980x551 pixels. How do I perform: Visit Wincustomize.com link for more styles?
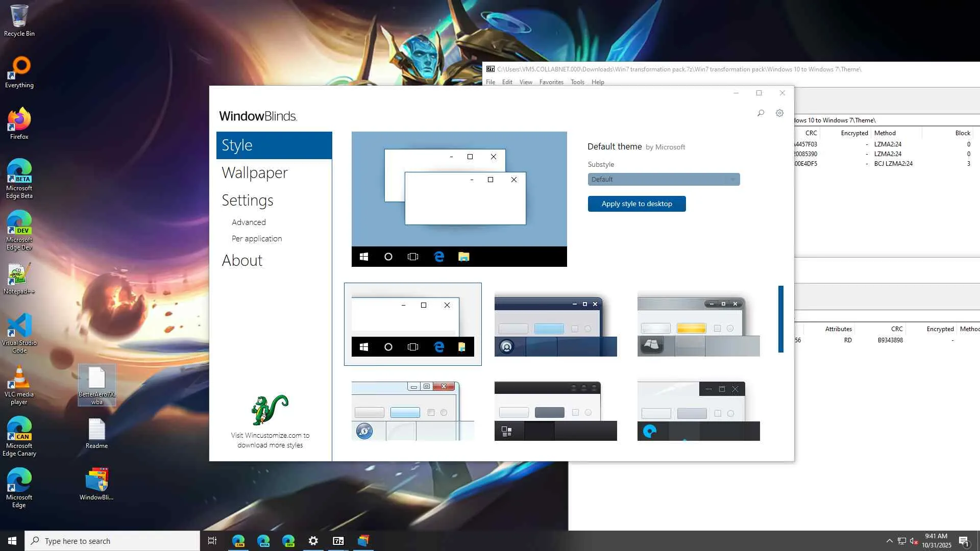tap(270, 440)
